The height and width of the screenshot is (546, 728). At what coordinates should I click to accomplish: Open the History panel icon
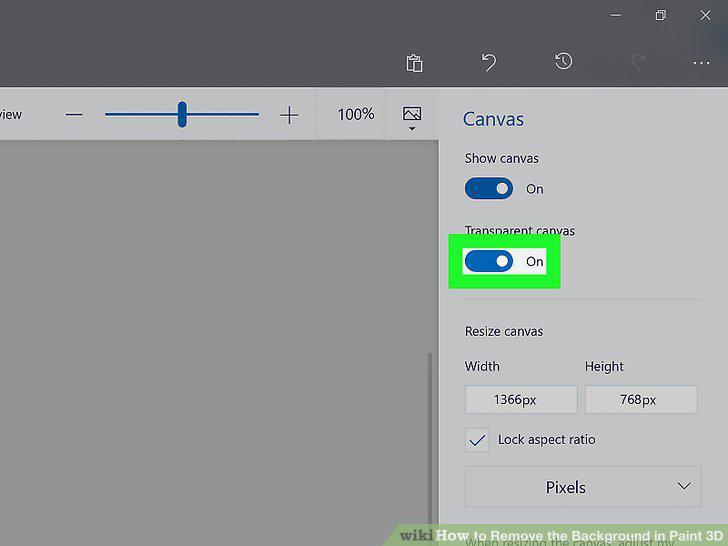563,61
